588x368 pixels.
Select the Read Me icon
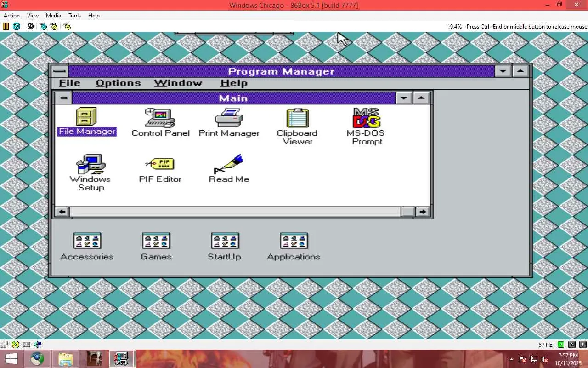[229, 169]
